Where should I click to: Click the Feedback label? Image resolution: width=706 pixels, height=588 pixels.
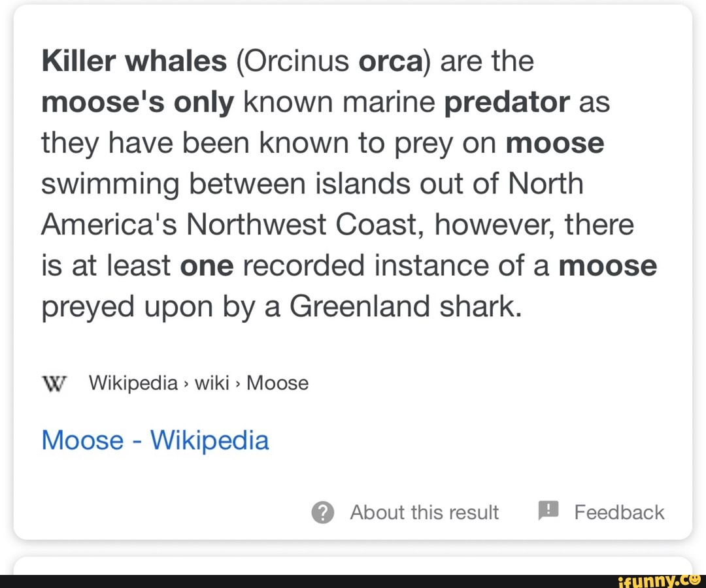(619, 513)
